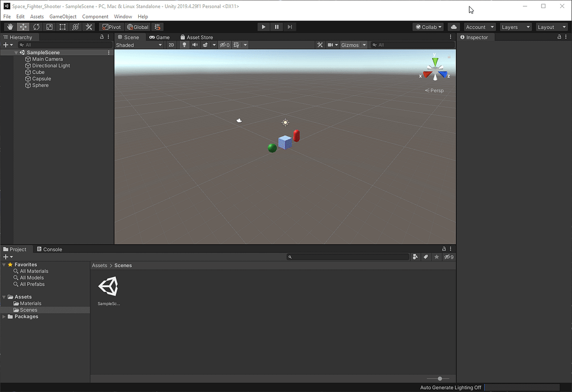
Task: Open the Layers dropdown
Action: 516,27
